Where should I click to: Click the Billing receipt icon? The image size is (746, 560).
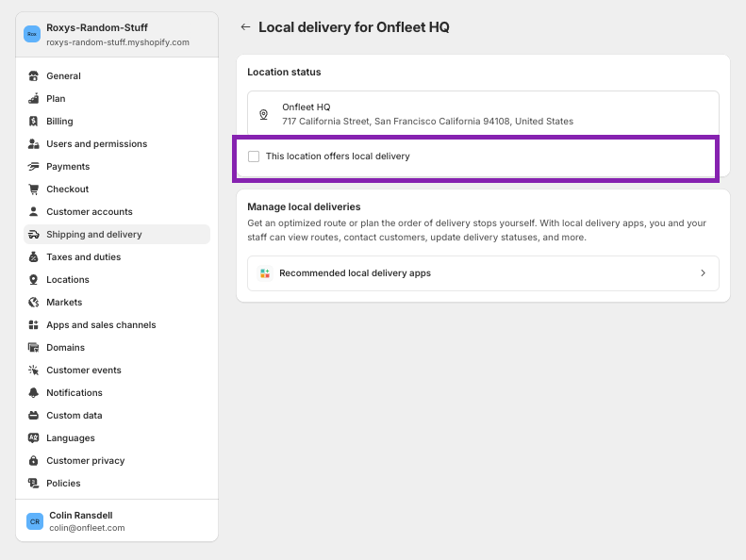(x=33, y=122)
